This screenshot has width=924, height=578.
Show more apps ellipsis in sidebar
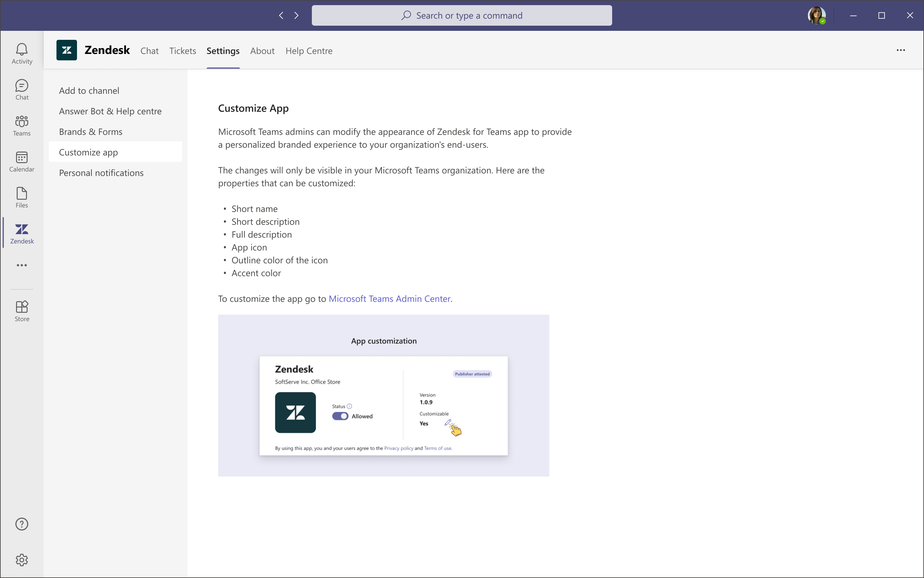(22, 265)
